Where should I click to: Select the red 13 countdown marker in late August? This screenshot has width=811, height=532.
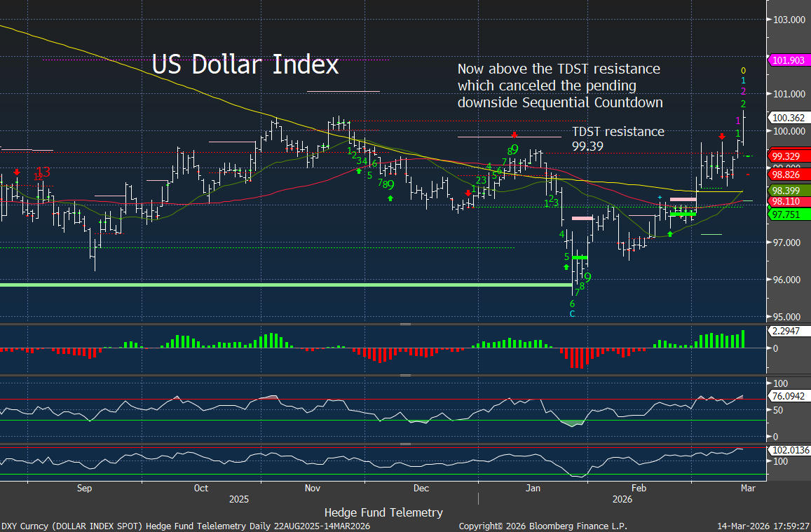[x=43, y=172]
